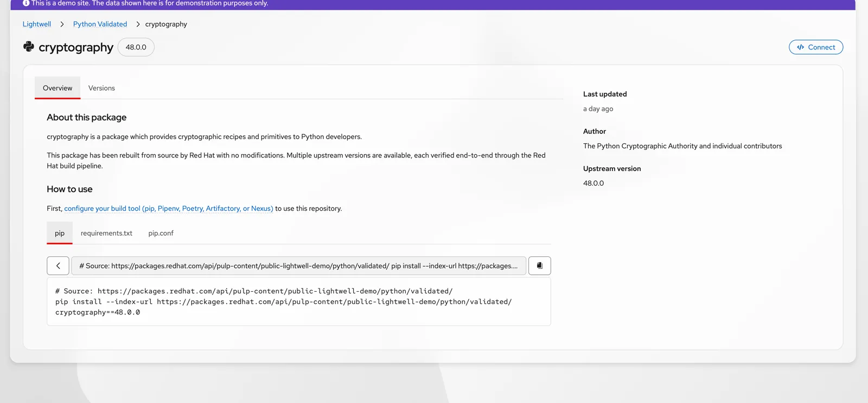This screenshot has width=868, height=403.
Task: Open the pip.conf tab
Action: pyautogui.click(x=161, y=233)
